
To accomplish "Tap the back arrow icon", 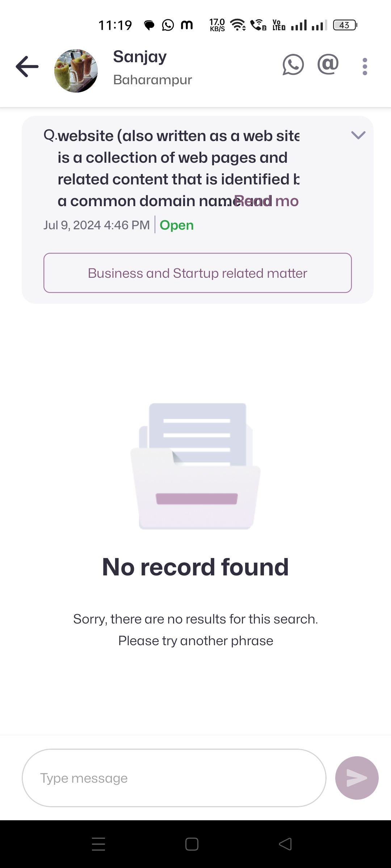I will pos(27,67).
